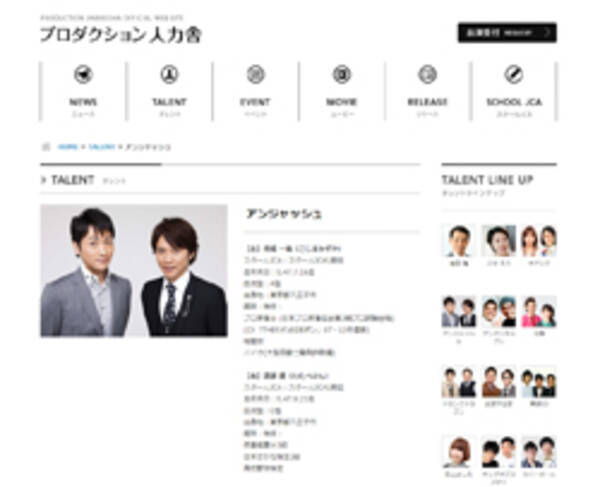Open the MOVIE navigation section
This screenshot has width=600, height=487.
pos(341,91)
